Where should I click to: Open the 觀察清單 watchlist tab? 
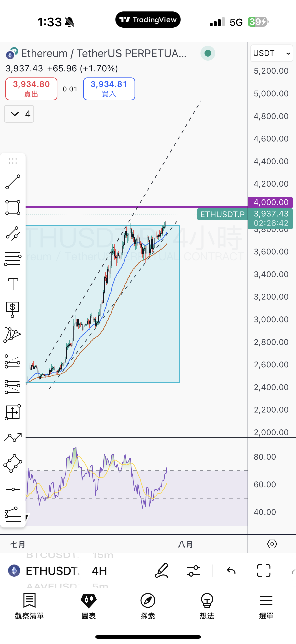click(x=29, y=606)
